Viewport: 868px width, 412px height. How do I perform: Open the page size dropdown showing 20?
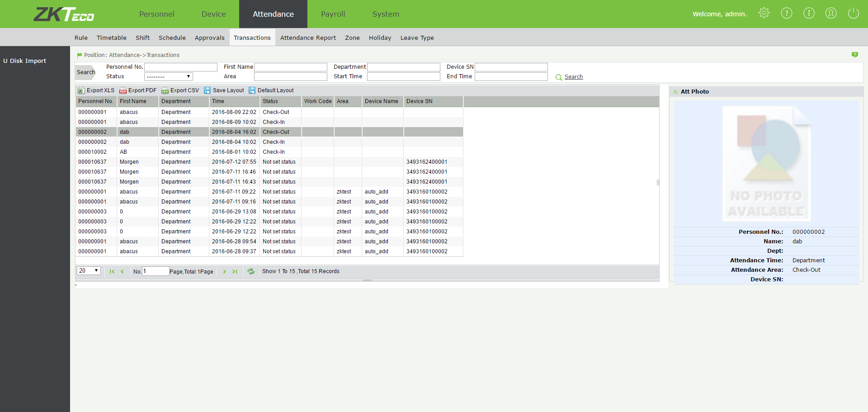(89, 271)
